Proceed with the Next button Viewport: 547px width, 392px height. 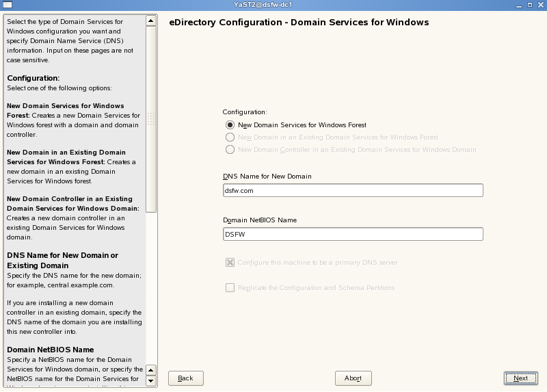click(520, 378)
